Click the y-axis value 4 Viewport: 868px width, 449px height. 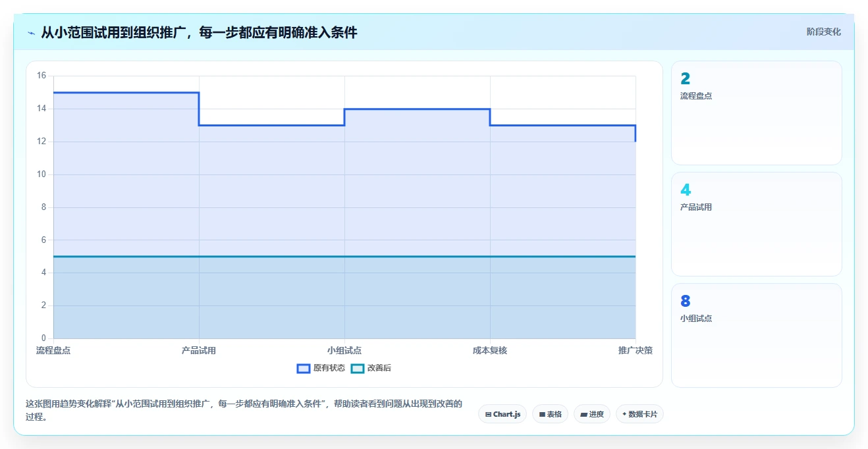coord(43,273)
